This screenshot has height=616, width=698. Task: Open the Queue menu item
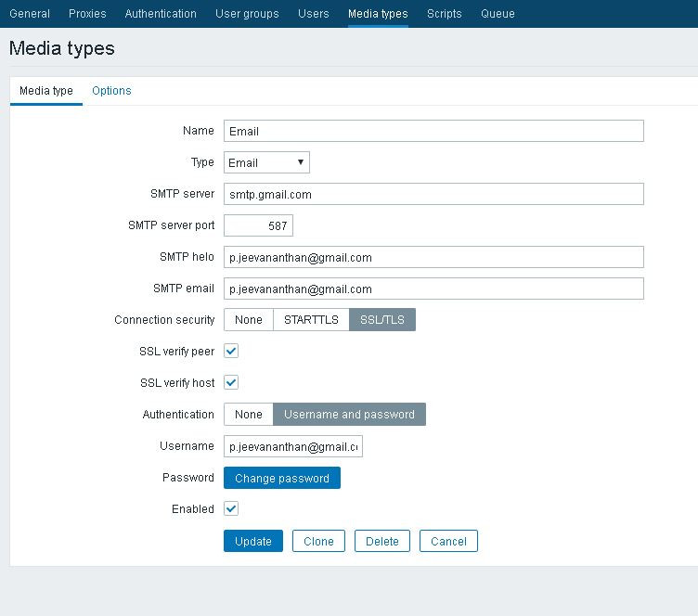(498, 14)
